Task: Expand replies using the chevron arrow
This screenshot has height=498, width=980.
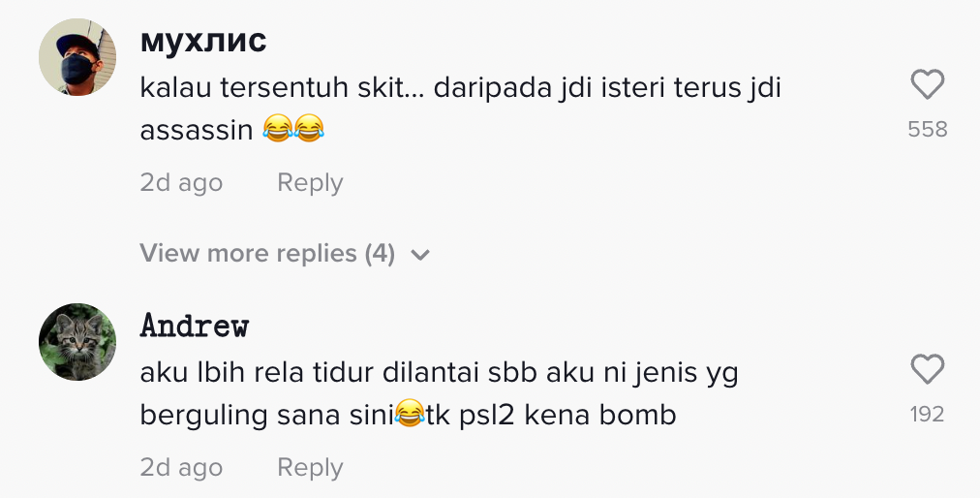Action: 420,255
